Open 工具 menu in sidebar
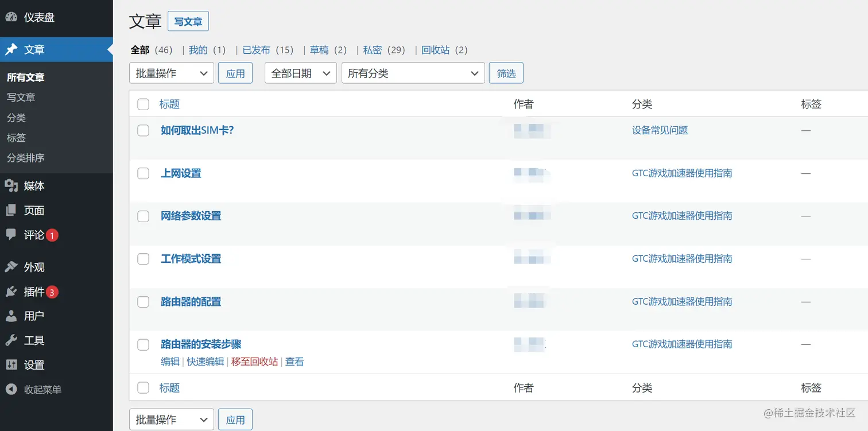868x431 pixels. coord(34,340)
